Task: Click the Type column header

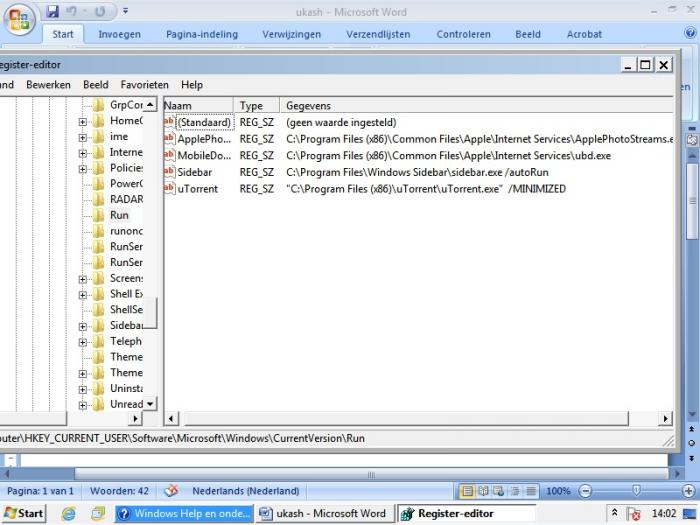Action: point(257,106)
